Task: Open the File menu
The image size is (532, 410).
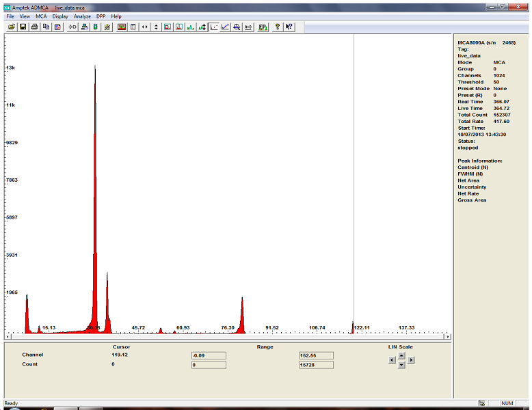Action: (x=10, y=16)
